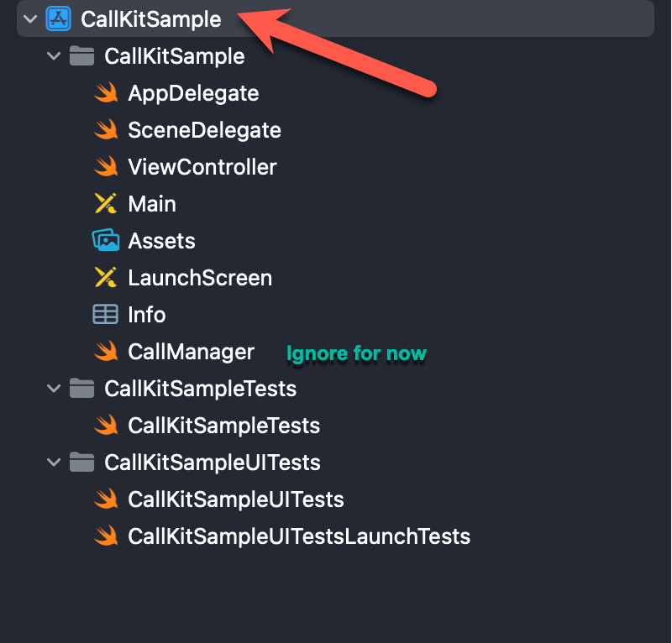Click the AppDelegate Swift file icon
Viewport: 672px width, 643px height.
106,93
